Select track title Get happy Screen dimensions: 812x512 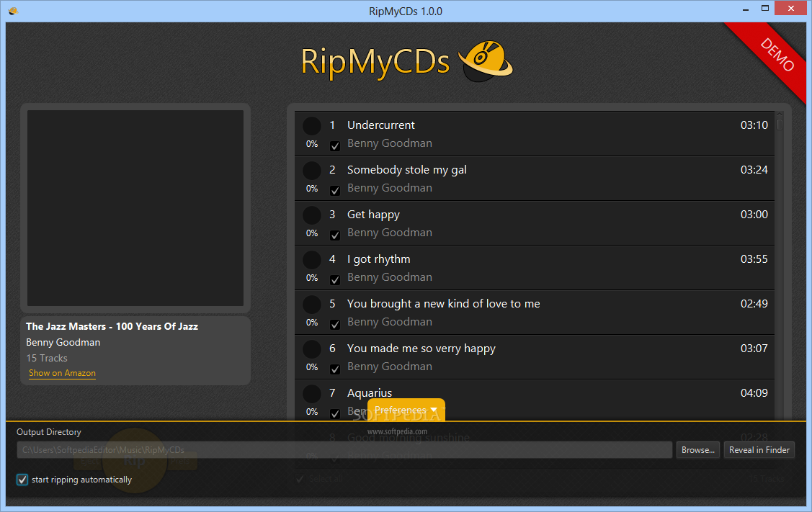(x=373, y=215)
